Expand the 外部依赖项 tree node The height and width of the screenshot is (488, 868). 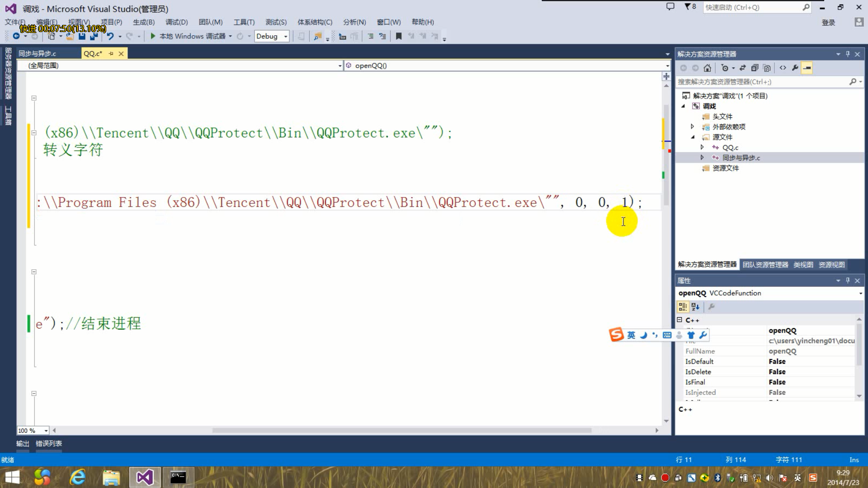coord(692,127)
